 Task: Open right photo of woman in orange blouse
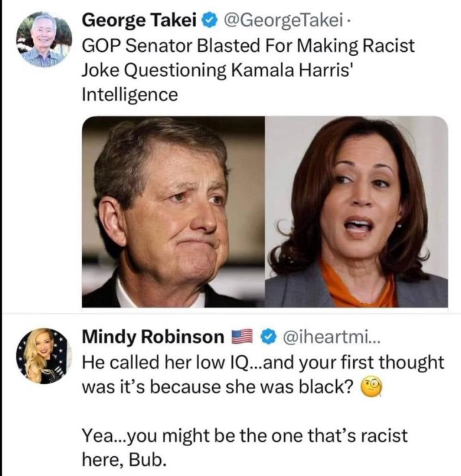[x=357, y=212]
